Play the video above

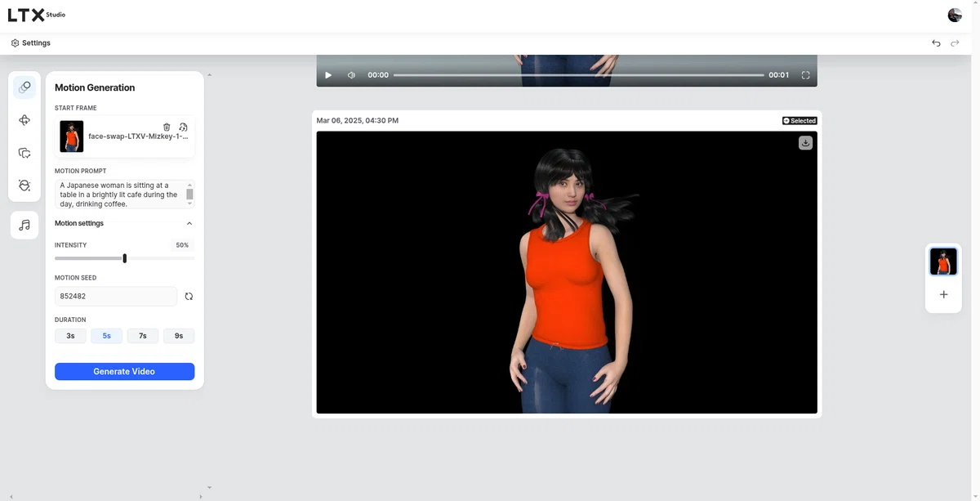coord(328,75)
